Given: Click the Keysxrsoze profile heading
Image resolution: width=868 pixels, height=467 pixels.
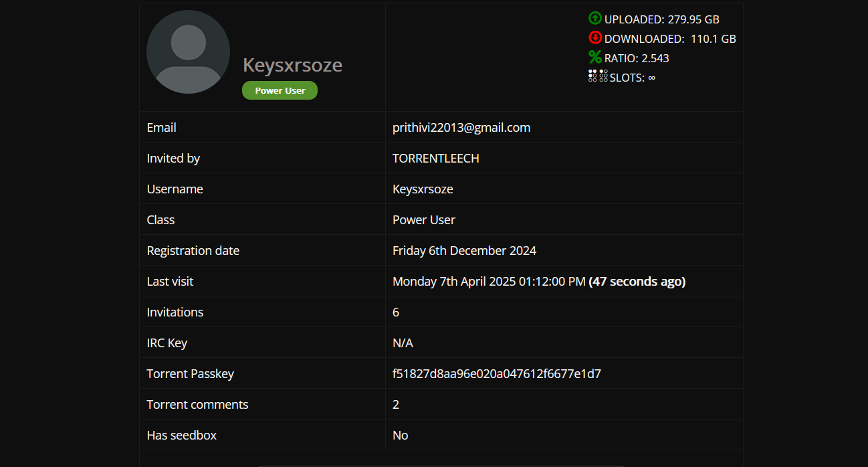Looking at the screenshot, I should (x=292, y=65).
